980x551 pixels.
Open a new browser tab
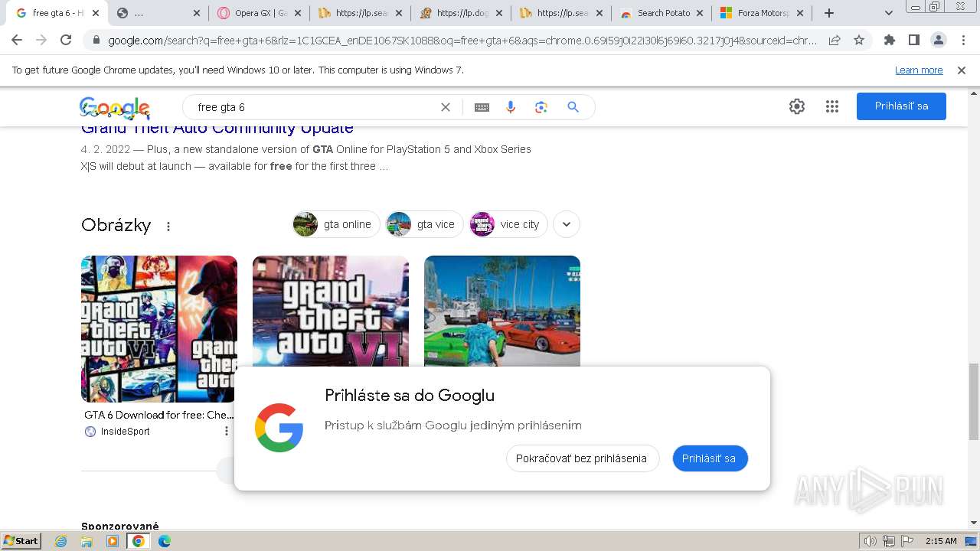[829, 13]
